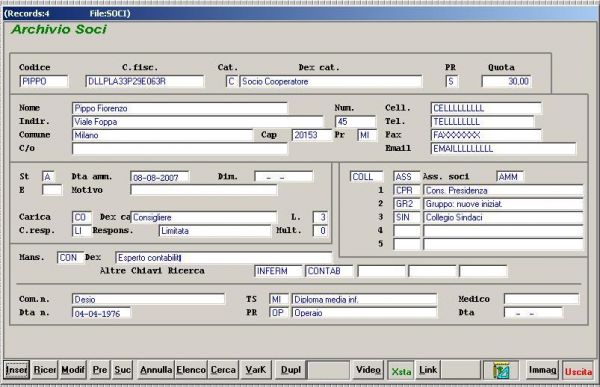The width and height of the screenshot is (600, 387).
Task: Click the Modif button
Action: tap(73, 370)
